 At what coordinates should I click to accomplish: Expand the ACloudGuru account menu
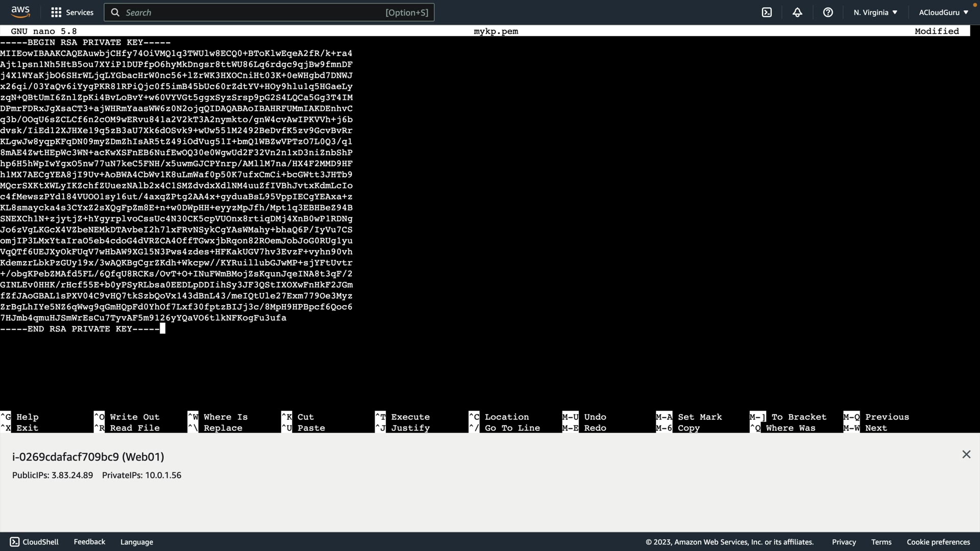(943, 12)
